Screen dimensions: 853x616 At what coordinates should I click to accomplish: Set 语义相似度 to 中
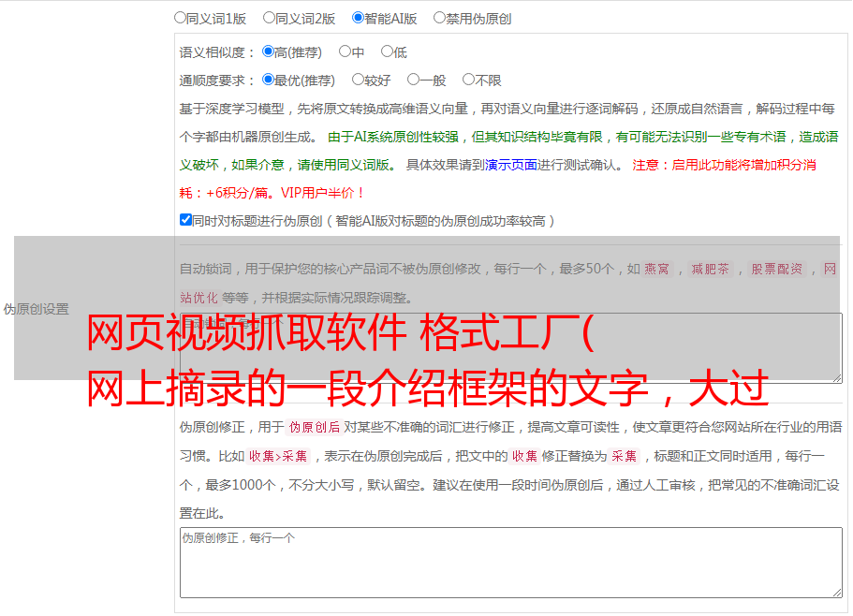pyautogui.click(x=345, y=51)
